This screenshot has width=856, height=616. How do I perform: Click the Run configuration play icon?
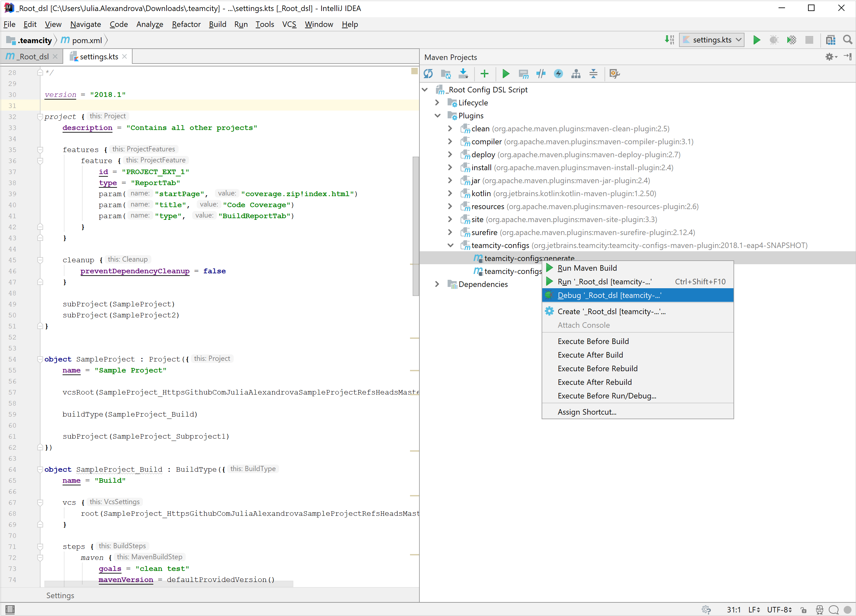tap(756, 41)
